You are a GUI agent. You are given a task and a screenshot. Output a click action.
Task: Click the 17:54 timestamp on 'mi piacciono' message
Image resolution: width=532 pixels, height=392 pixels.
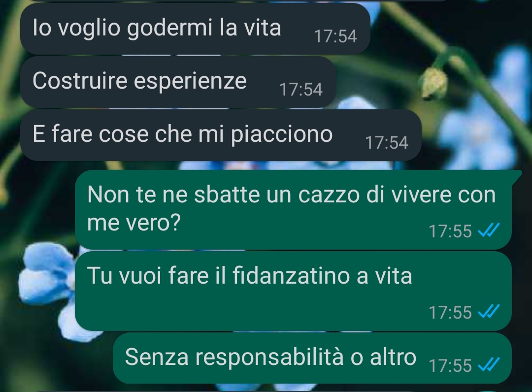pyautogui.click(x=387, y=142)
